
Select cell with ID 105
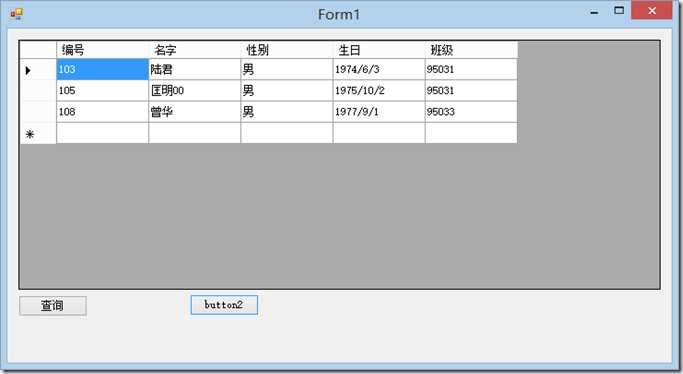click(102, 91)
